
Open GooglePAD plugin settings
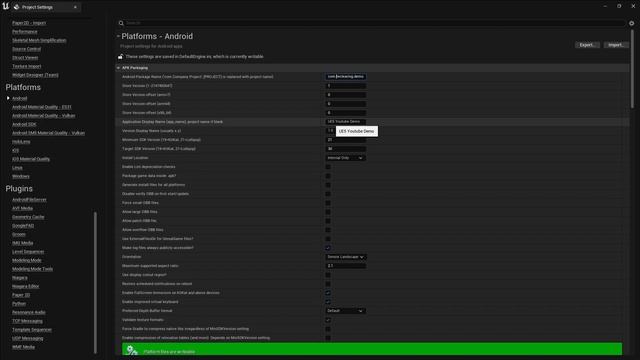(x=23, y=226)
